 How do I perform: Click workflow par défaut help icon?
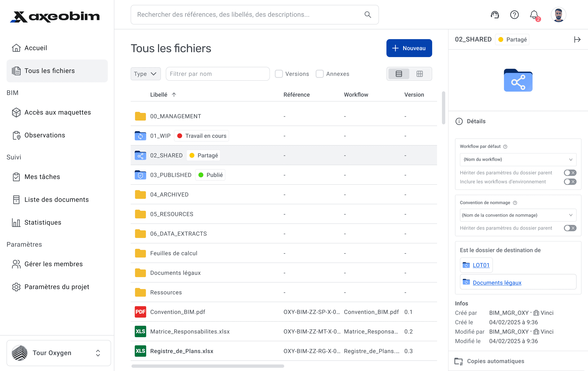(505, 147)
